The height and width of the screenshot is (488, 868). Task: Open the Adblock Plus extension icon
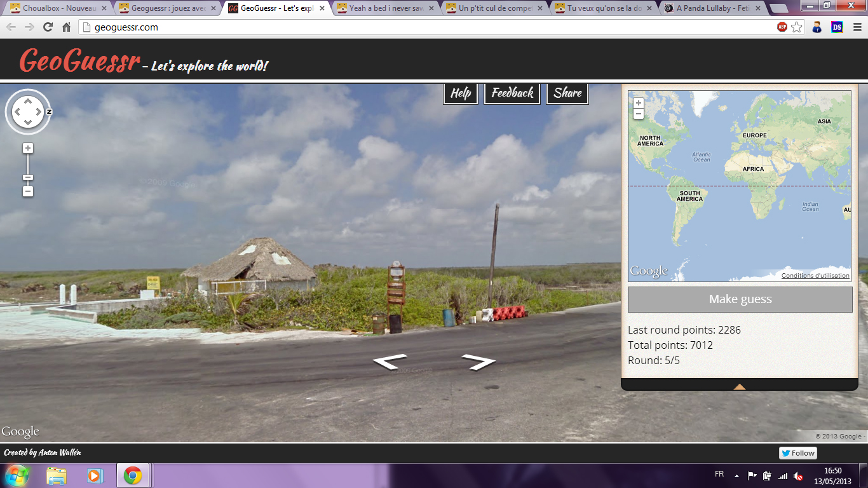[782, 27]
